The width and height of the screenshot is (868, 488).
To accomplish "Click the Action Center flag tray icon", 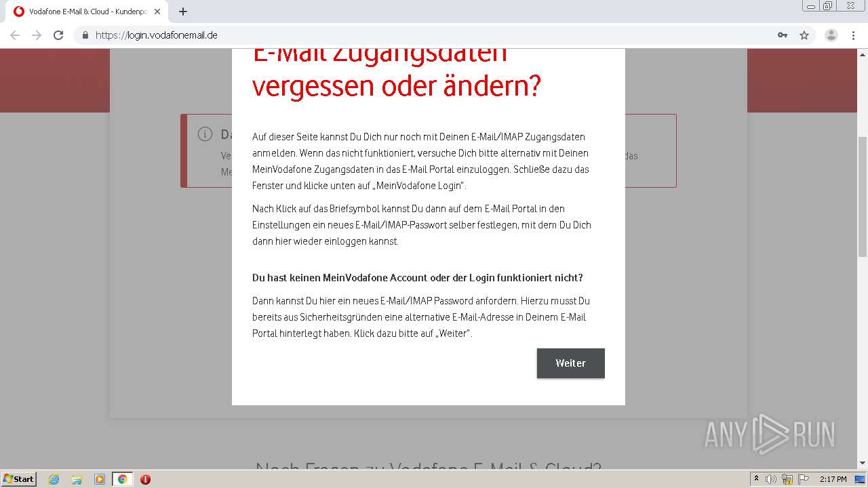I will [x=803, y=479].
